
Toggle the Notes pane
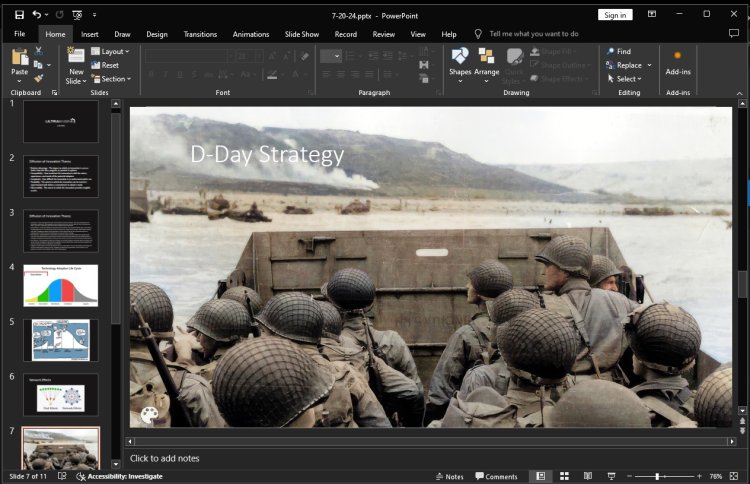pos(449,476)
